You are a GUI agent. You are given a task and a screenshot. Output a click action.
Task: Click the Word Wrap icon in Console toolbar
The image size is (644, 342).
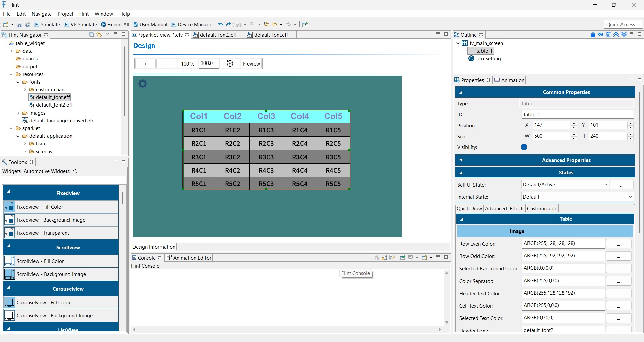[392, 258]
